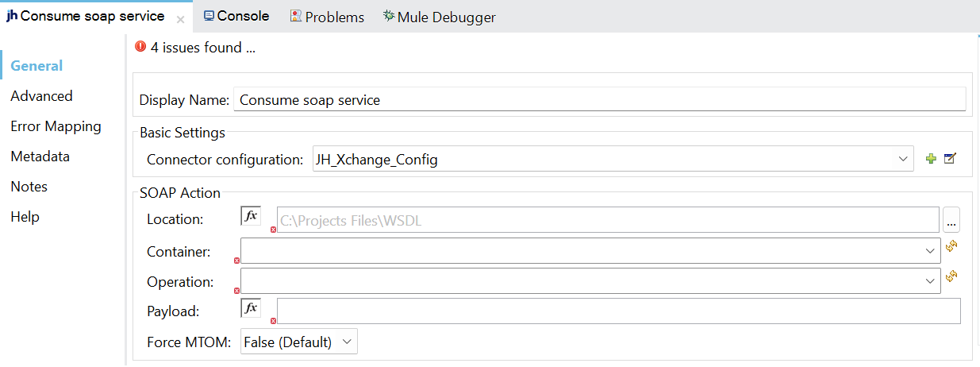Select the Advanced section in sidebar
Image resolution: width=980 pixels, height=367 pixels.
pyautogui.click(x=41, y=96)
